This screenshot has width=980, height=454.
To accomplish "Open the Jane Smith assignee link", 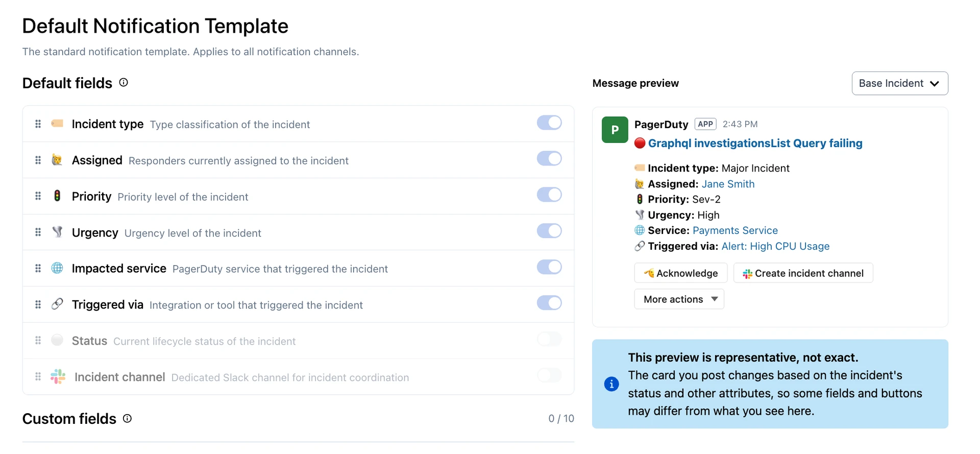I will [728, 184].
